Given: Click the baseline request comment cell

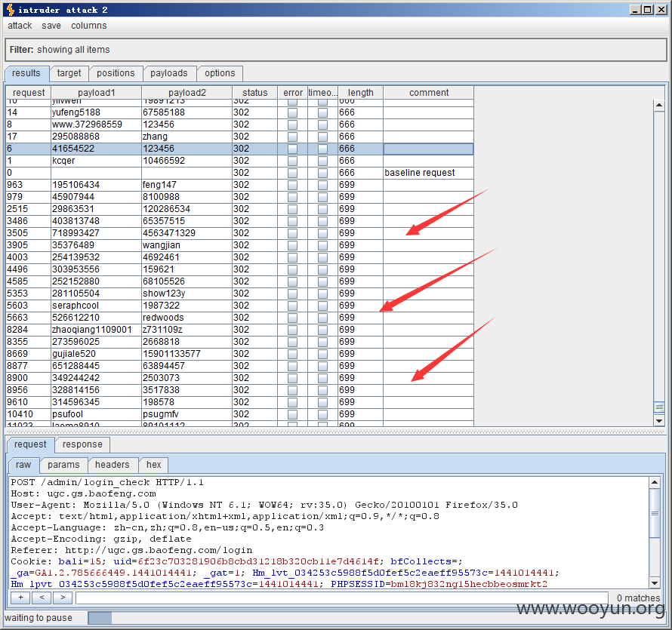Looking at the screenshot, I should coord(429,173).
